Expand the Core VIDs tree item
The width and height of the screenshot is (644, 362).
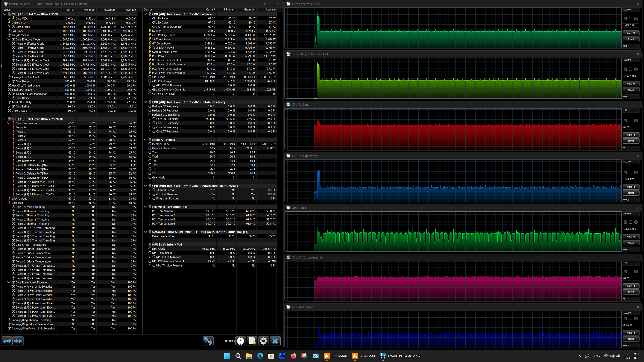click(x=9, y=18)
